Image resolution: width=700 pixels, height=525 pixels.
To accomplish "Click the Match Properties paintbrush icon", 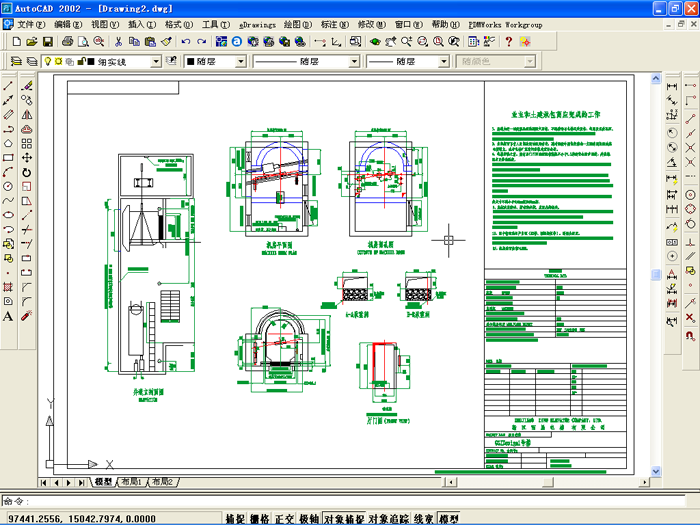I will 167,42.
